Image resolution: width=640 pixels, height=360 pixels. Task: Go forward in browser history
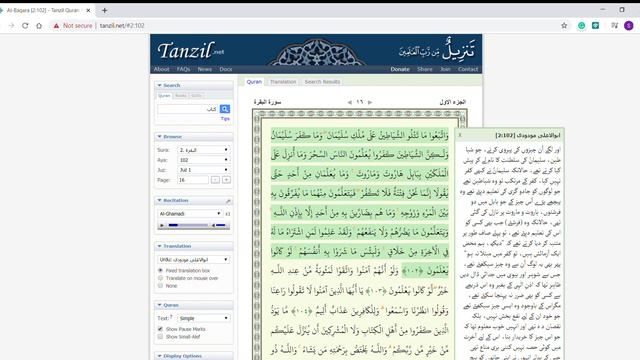pos(11,25)
